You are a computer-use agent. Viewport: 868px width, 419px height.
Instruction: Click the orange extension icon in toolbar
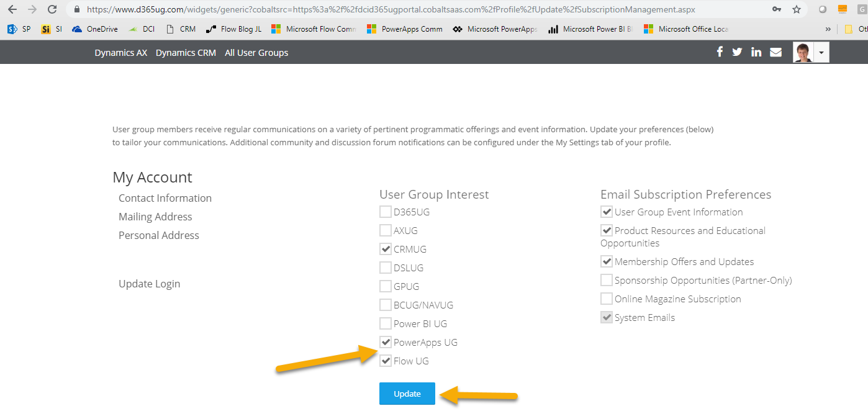tap(842, 9)
